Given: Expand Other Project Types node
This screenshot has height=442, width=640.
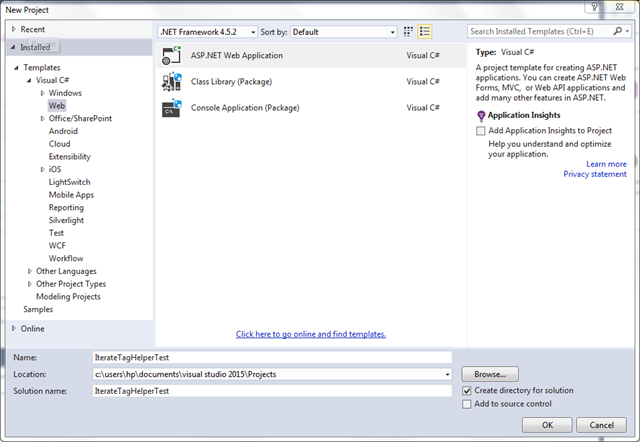Looking at the screenshot, I should coord(30,284).
